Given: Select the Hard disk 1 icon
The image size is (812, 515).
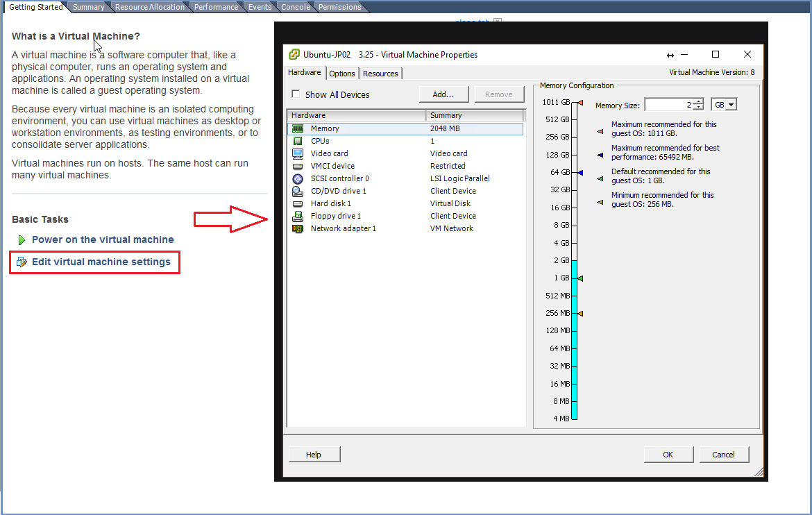Looking at the screenshot, I should 297,203.
